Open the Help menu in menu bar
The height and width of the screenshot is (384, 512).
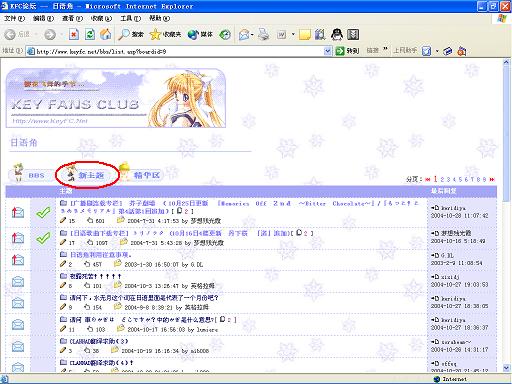(x=159, y=18)
